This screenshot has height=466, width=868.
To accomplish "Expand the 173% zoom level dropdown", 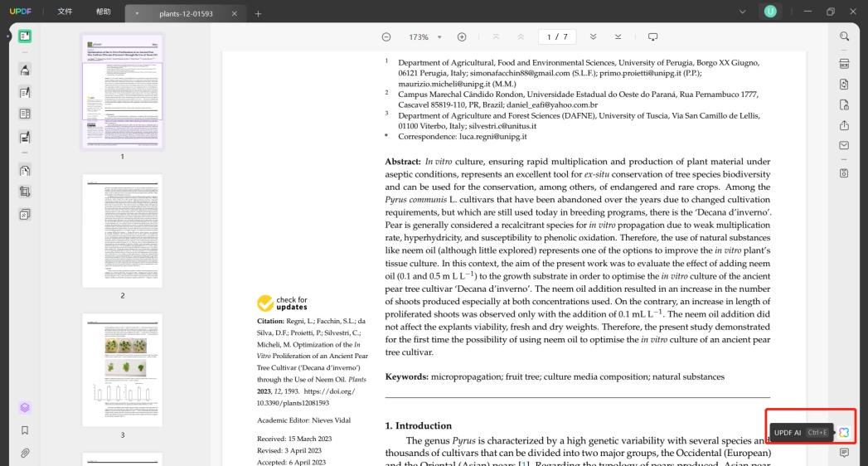I will [439, 37].
